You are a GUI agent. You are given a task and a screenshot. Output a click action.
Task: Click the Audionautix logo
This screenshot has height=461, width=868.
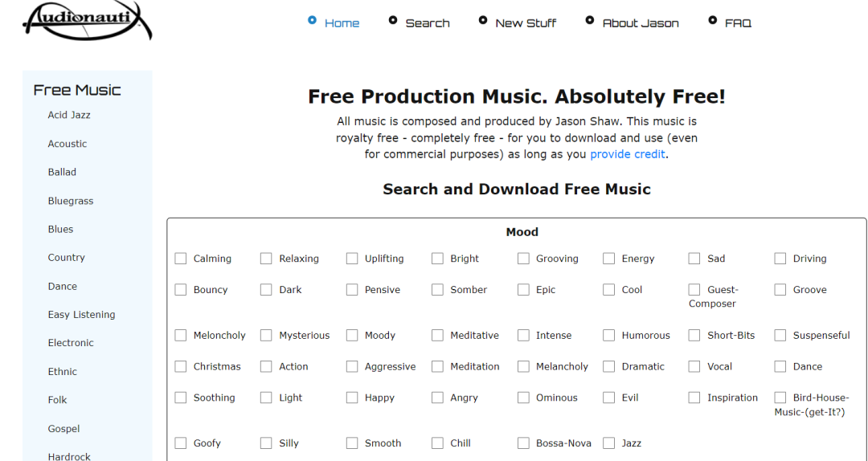(x=87, y=20)
